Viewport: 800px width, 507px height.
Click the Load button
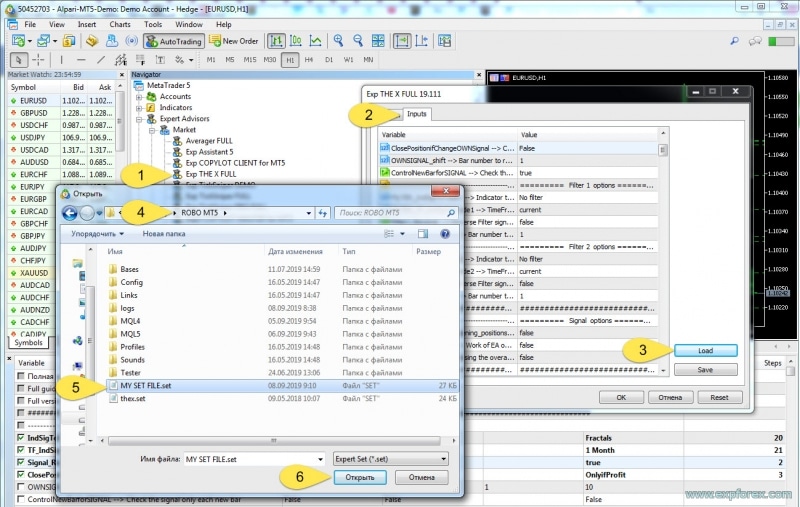click(x=705, y=350)
